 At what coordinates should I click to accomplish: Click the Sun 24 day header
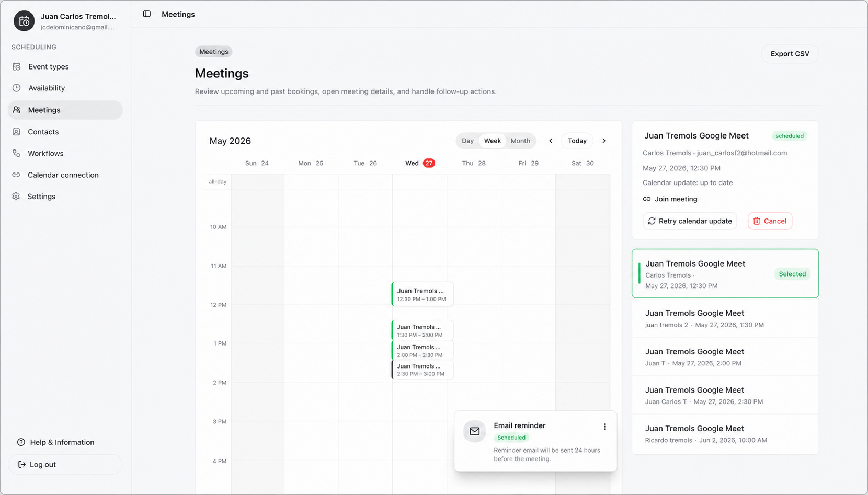257,163
